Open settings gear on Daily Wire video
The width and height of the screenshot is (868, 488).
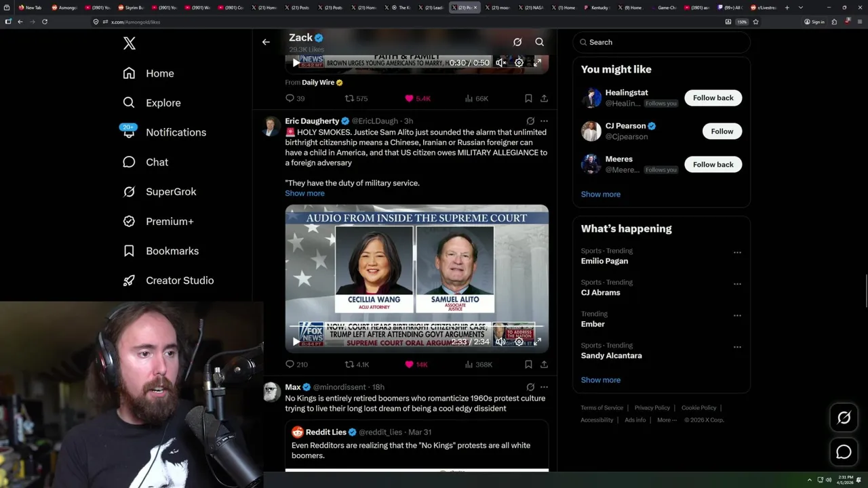tap(519, 62)
